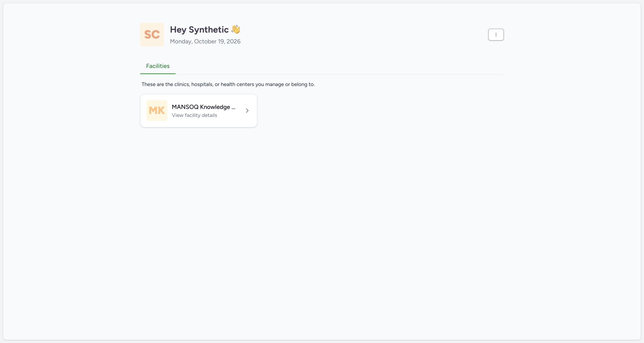
Task: Click the Hey Synthetic greeting heading
Action: [x=205, y=29]
